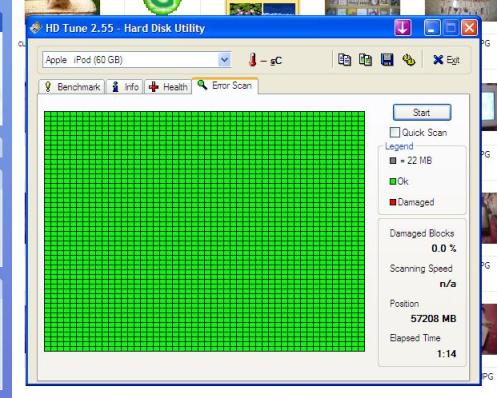
Task: Open the Apple iPod (60 GB) combo box
Action: click(137, 60)
